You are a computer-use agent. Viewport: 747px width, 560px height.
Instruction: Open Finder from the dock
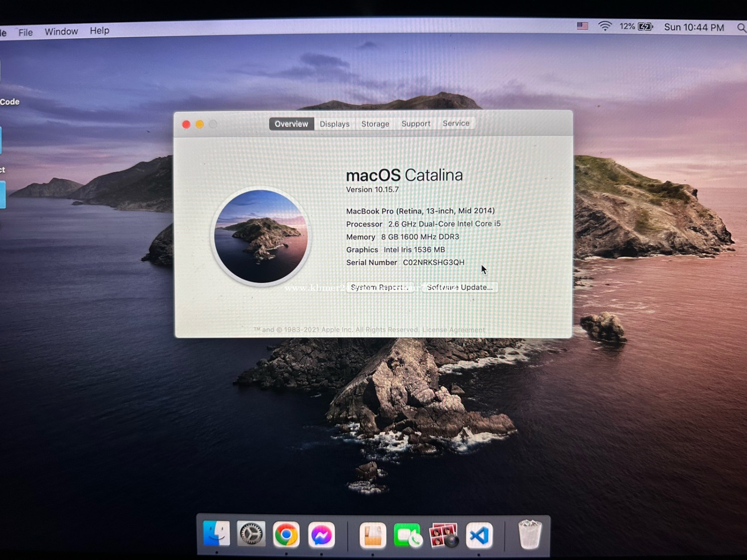pos(217,535)
